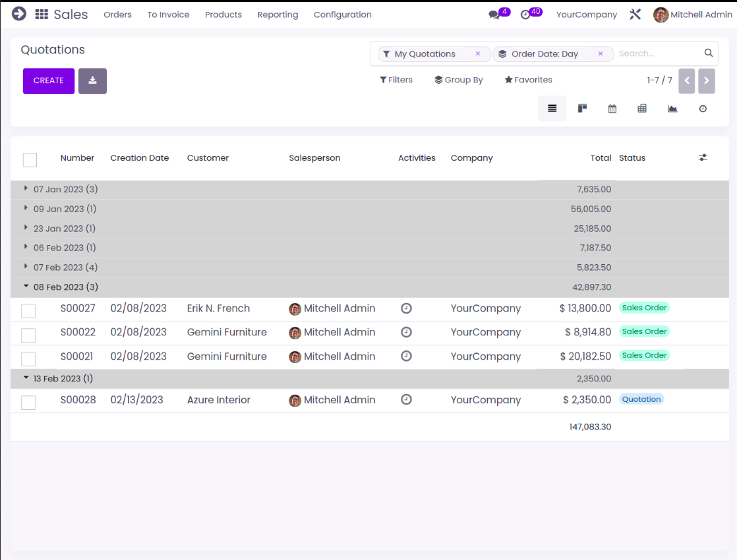Open the chat messages icon
The height and width of the screenshot is (560, 737).
pos(494,14)
